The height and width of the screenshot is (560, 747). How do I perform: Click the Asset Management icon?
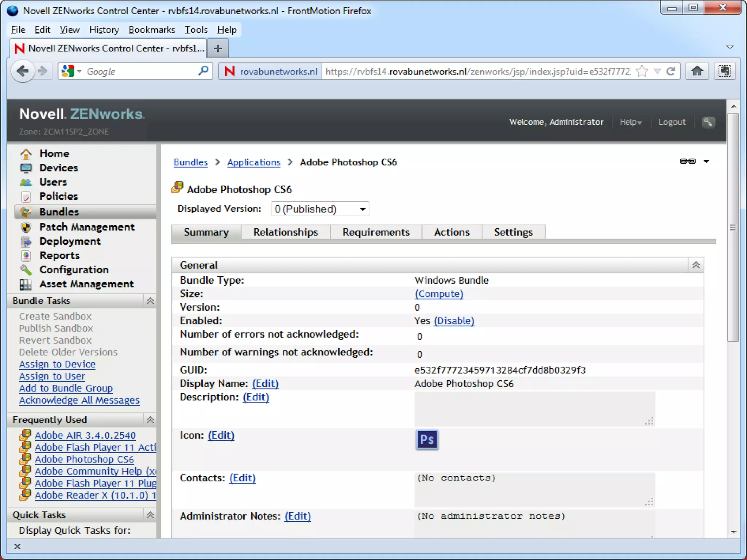click(26, 284)
